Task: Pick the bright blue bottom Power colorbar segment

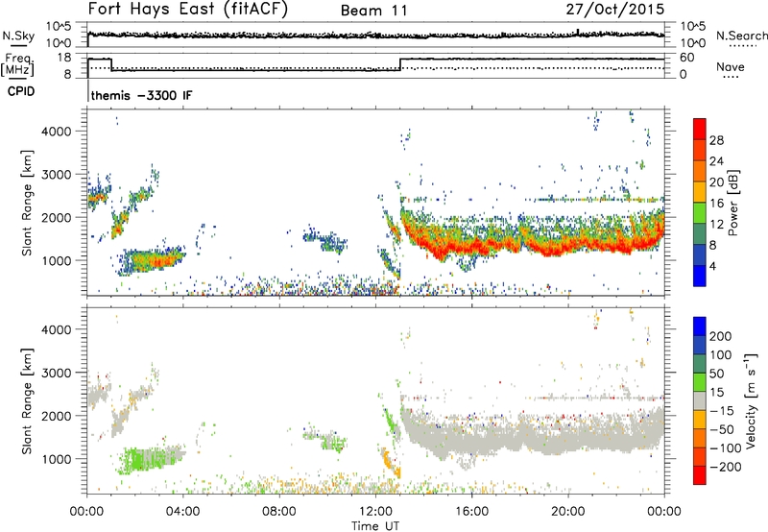Action: click(700, 276)
